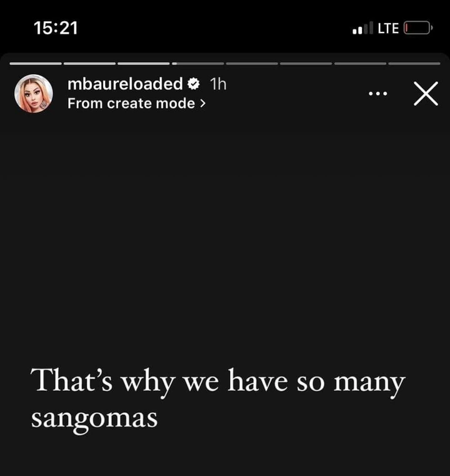This screenshot has width=450, height=476.
Task: Jump to sixth story progress segment
Action: click(x=306, y=64)
